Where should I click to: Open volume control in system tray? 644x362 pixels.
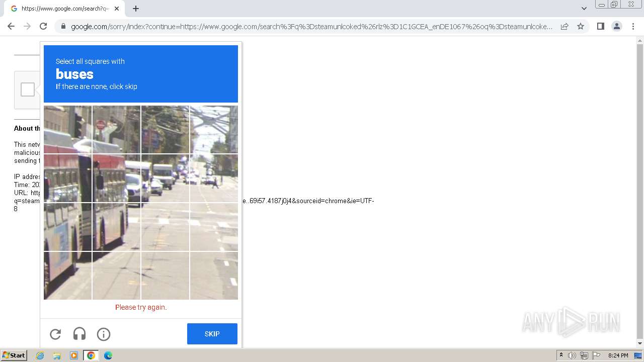click(x=572, y=355)
